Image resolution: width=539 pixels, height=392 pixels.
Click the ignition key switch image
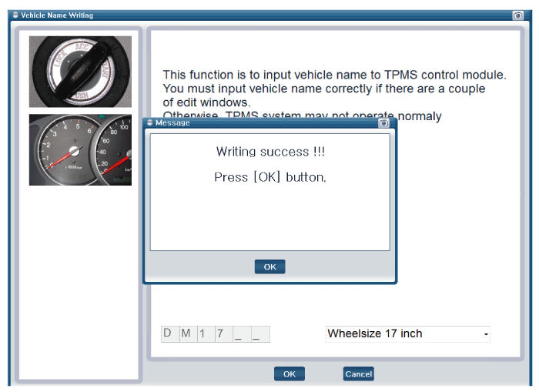tap(80, 71)
